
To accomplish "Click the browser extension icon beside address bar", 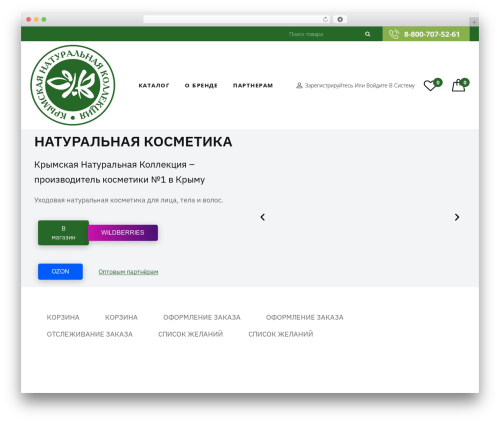I will (340, 19).
